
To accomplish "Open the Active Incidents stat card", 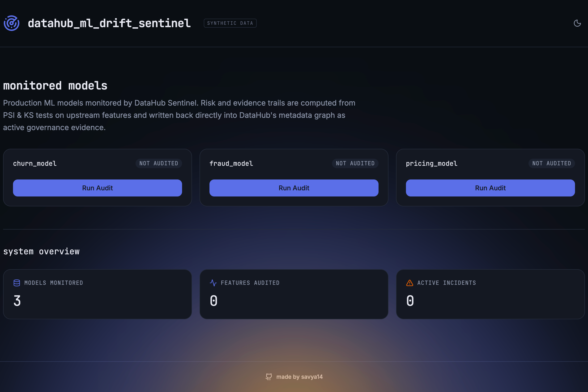I will click(490, 294).
